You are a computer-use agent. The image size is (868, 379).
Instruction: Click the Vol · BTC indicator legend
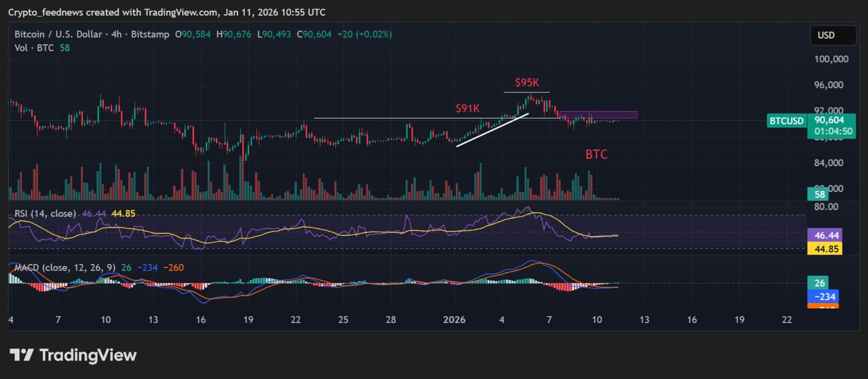pyautogui.click(x=34, y=48)
